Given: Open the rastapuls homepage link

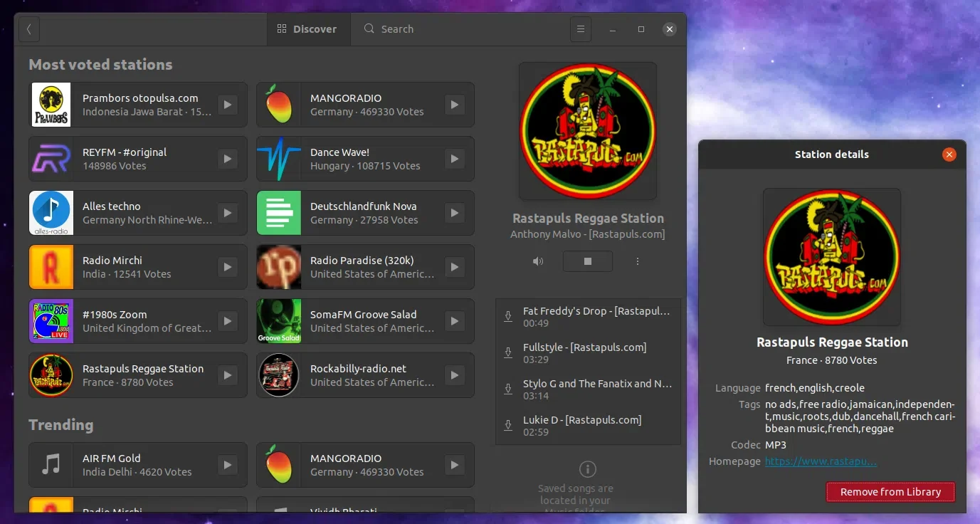Looking at the screenshot, I should [x=821, y=461].
